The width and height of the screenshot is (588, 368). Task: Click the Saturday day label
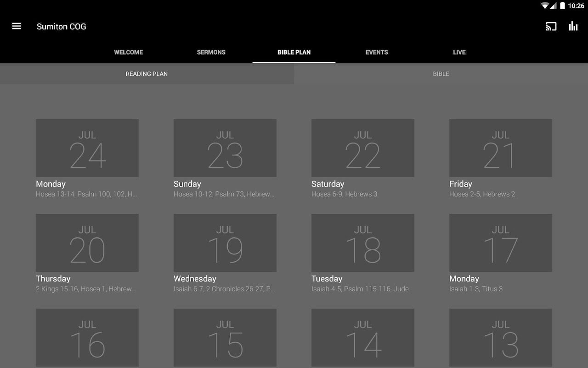pos(328,184)
